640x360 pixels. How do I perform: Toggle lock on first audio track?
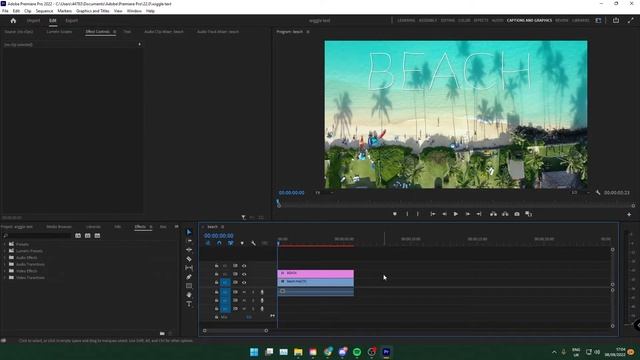click(216, 292)
